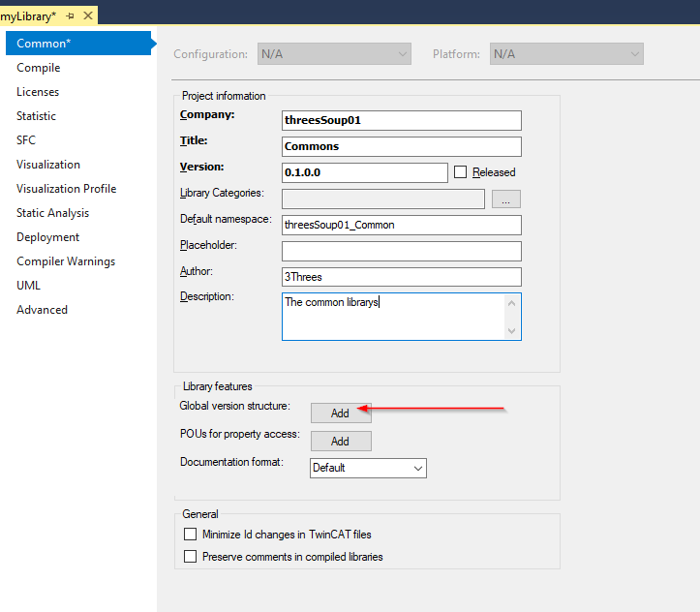Screen dimensions: 700x612
Task: Open the Deployment page
Action: click(x=47, y=237)
